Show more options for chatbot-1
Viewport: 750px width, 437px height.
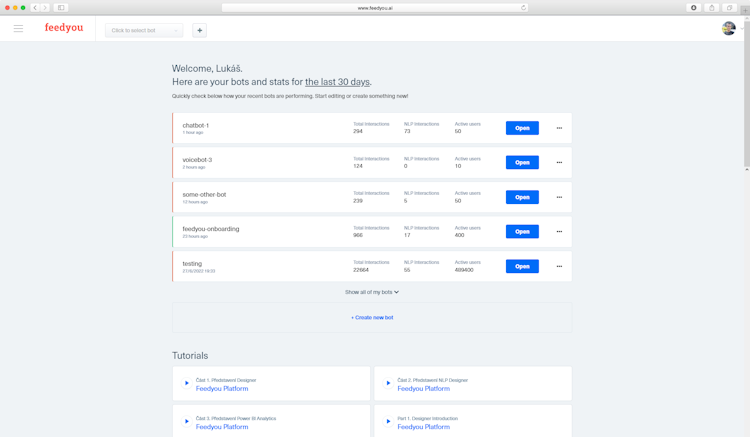[559, 128]
